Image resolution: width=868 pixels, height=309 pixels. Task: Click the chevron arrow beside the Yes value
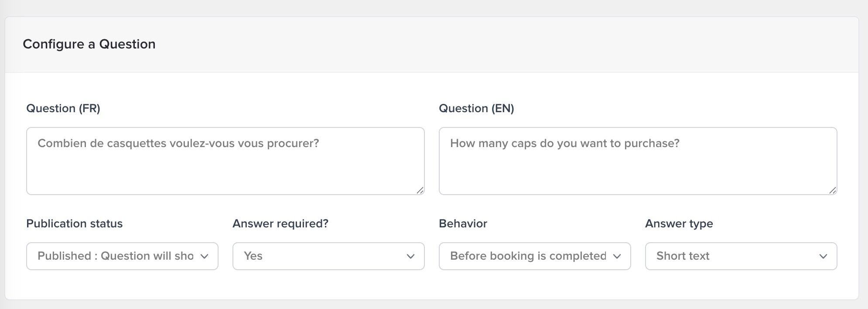click(410, 257)
